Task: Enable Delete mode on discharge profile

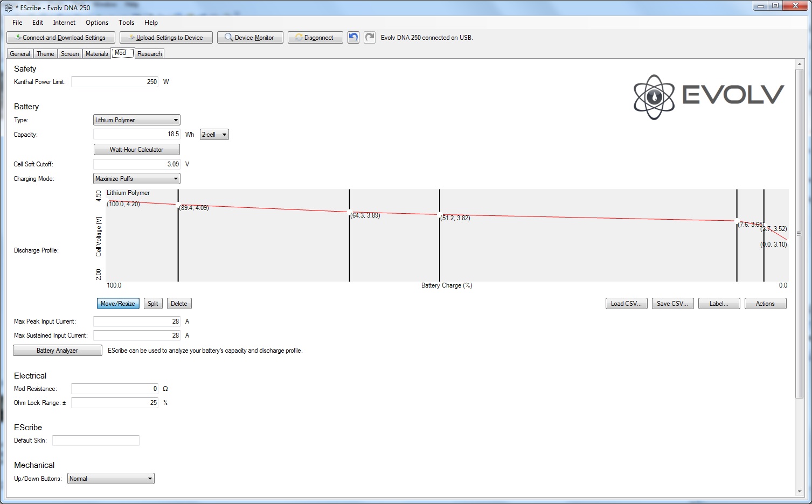Action: (179, 304)
